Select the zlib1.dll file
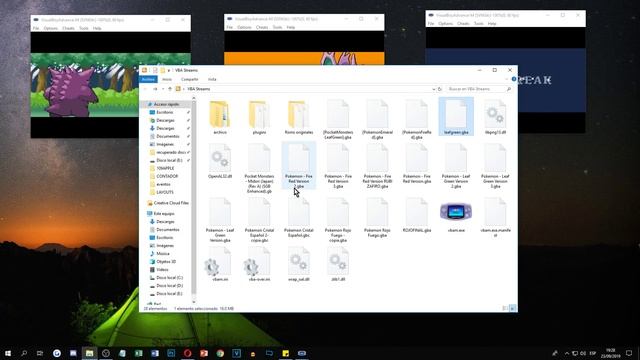 pos(338,264)
